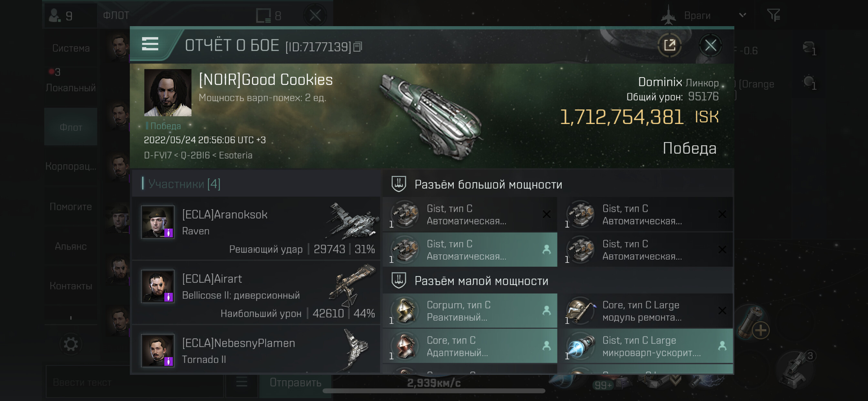Expand the Участники [4] participants header
The height and width of the screenshot is (401, 868).
coord(184,184)
